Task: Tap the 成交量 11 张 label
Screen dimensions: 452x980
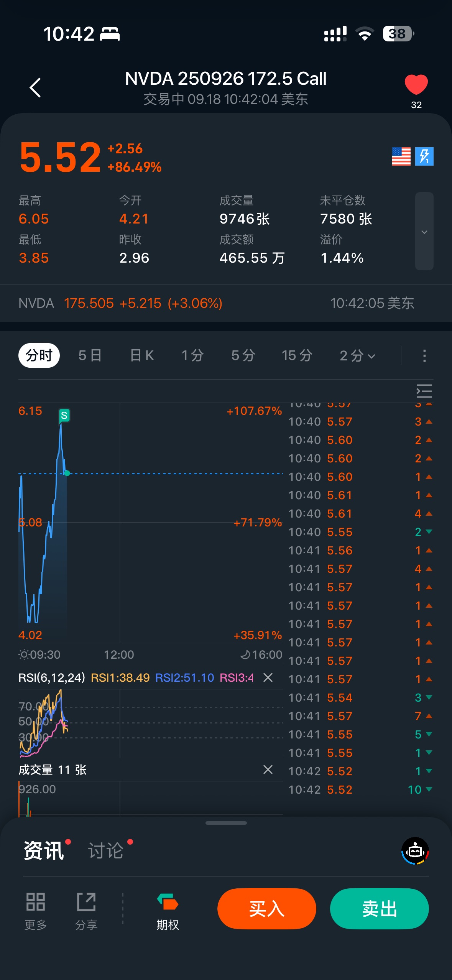Action: [53, 770]
